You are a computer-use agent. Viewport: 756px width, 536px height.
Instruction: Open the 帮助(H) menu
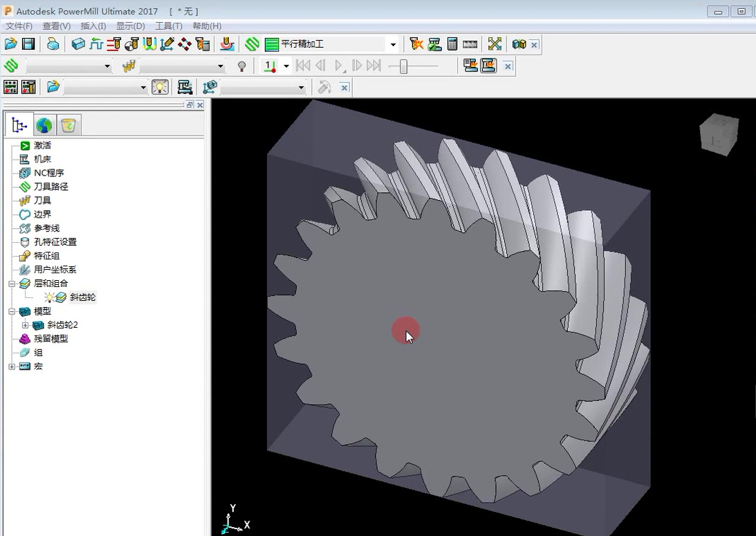(207, 26)
